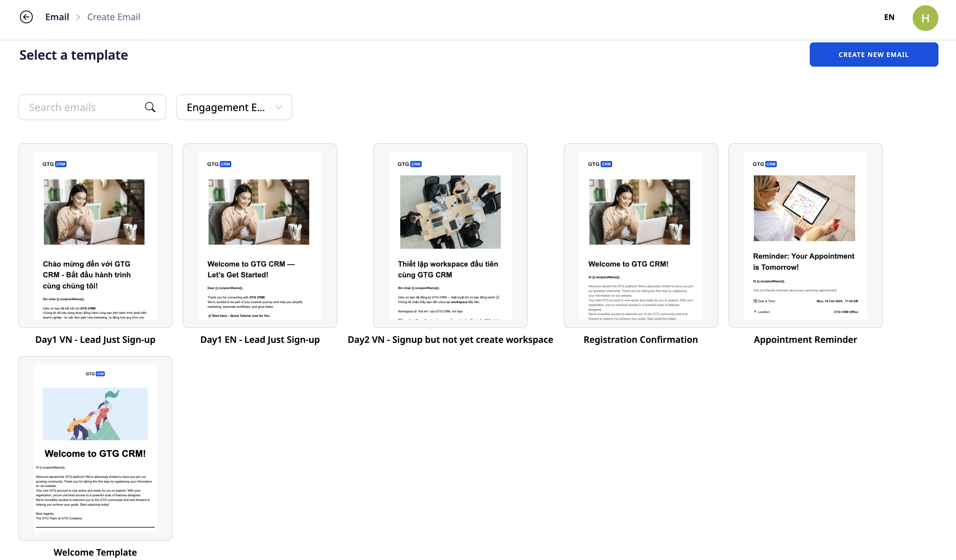Screen dimensions: 956x560
Task: Go to Email breadcrumb
Action: click(57, 17)
